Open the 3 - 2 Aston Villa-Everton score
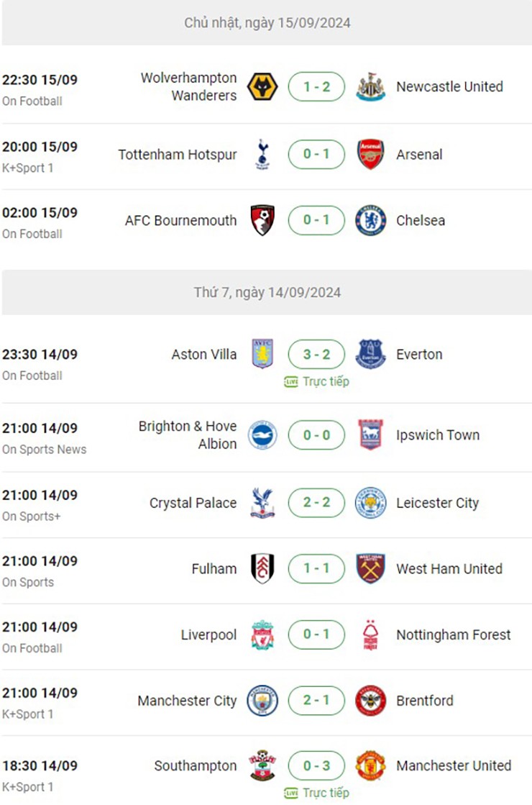The width and height of the screenshot is (532, 805). (316, 355)
